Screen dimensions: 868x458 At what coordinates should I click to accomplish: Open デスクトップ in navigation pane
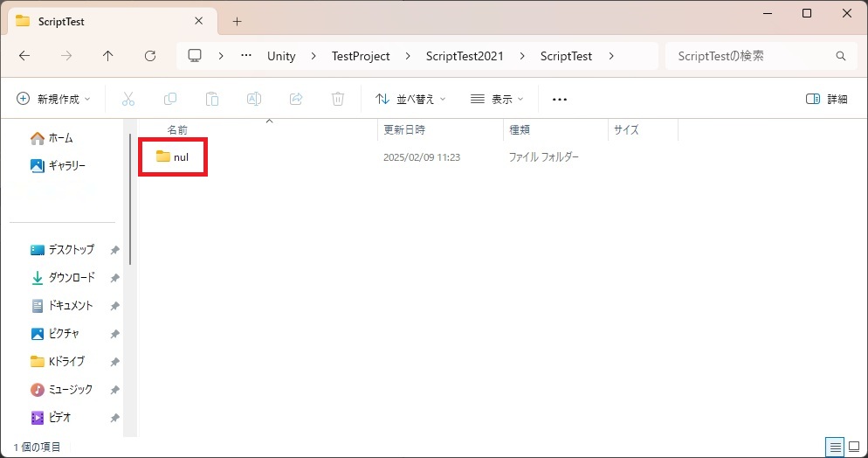[62, 250]
